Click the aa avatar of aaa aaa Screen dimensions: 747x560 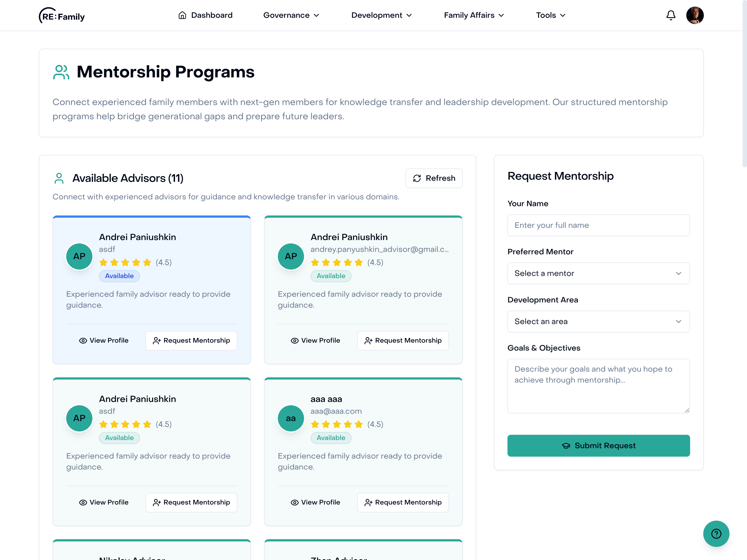pos(291,418)
